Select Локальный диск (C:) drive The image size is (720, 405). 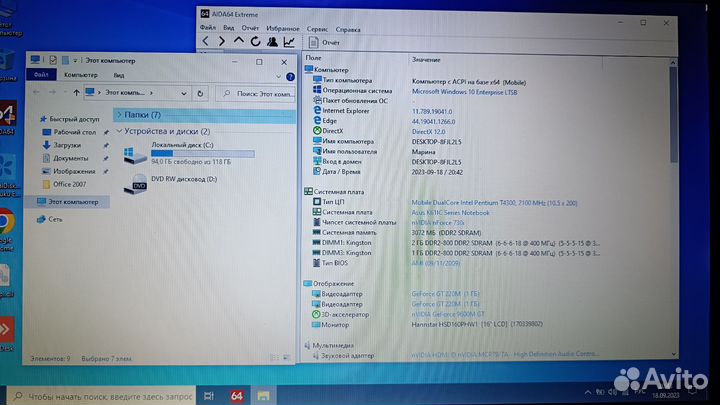coord(189,153)
